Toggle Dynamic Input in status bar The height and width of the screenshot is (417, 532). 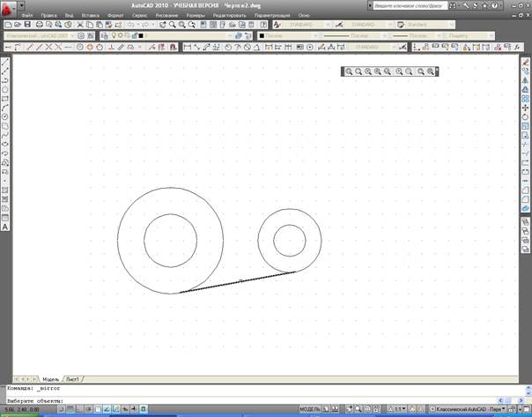125,409
